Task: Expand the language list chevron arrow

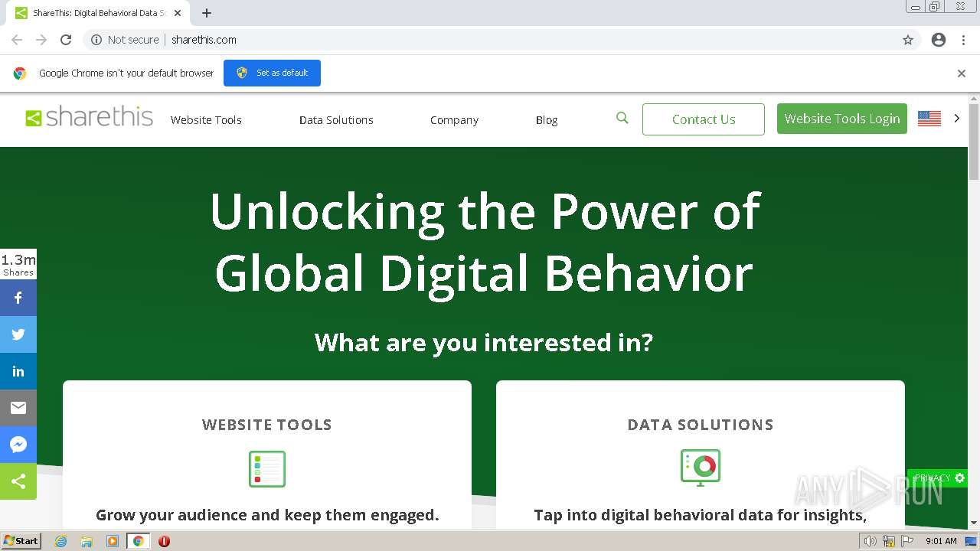Action: (x=956, y=119)
